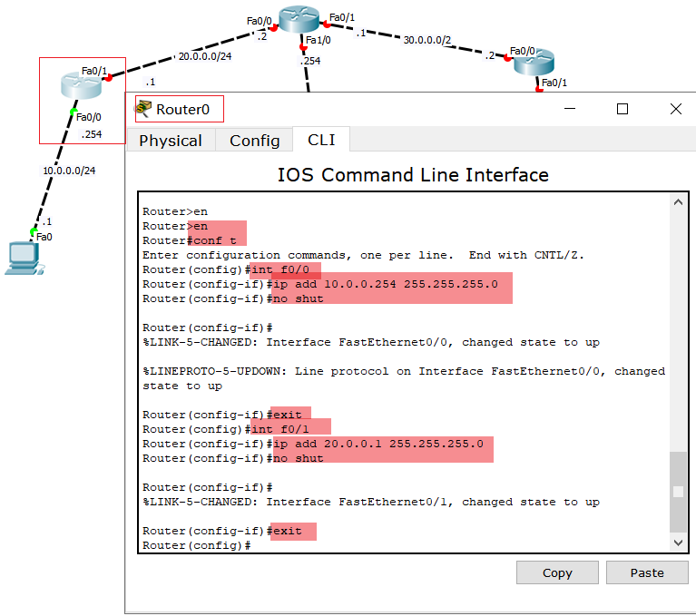The image size is (696, 616).
Task: Select the Router0 device icon in topology
Action: point(82,84)
